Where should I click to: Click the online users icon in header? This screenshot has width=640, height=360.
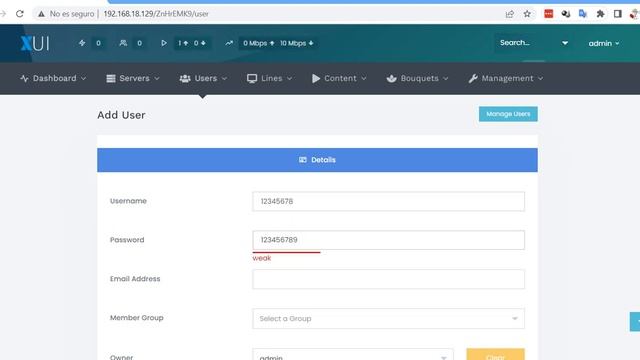(123, 43)
